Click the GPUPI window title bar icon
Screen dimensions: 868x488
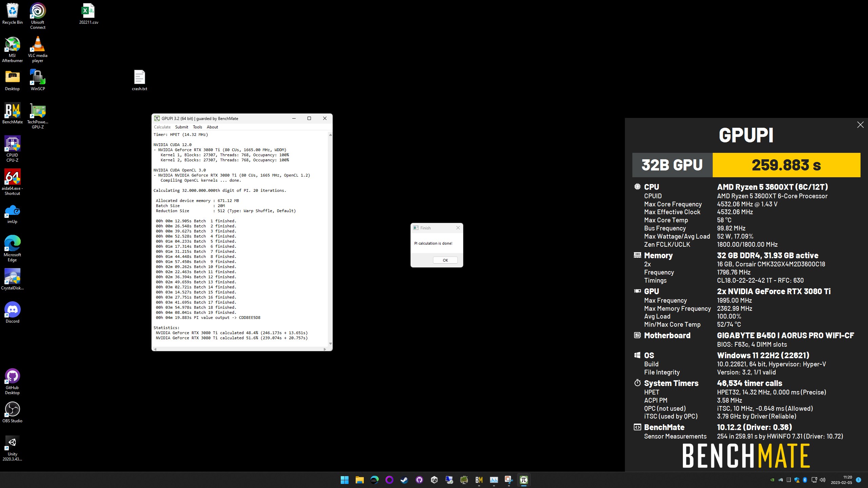[x=157, y=118]
